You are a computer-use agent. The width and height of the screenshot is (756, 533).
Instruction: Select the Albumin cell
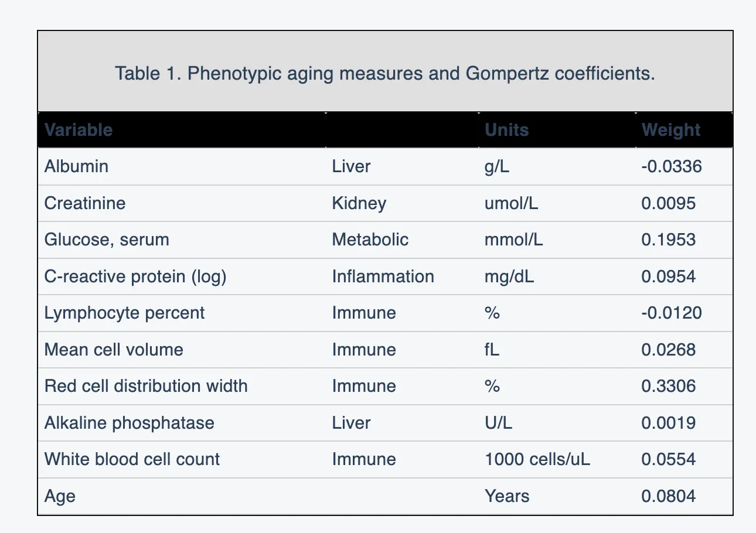[x=76, y=166]
